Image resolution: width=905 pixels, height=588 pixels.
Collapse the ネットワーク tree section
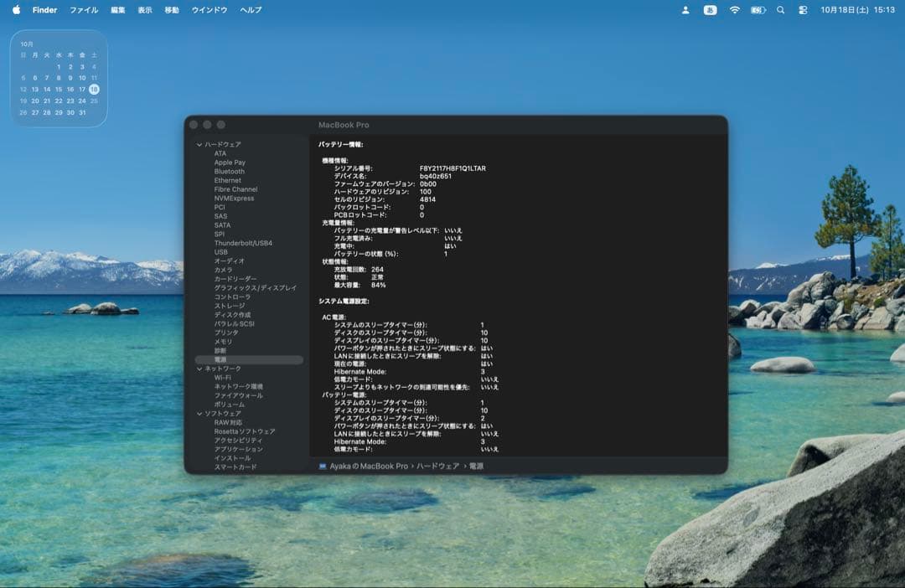[199, 369]
